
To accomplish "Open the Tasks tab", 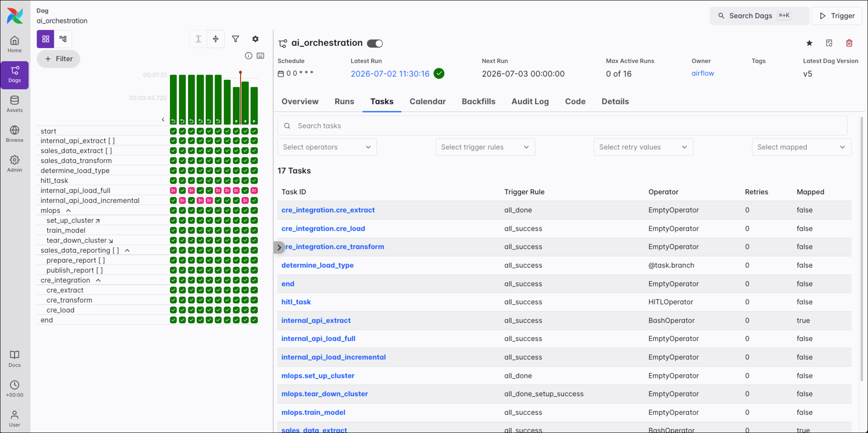I will [x=382, y=101].
